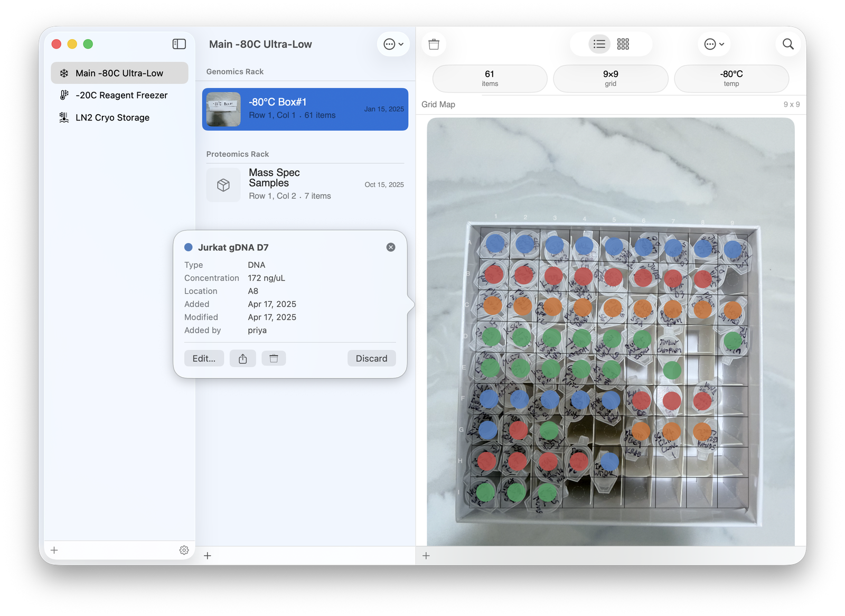Image resolution: width=845 pixels, height=616 pixels.
Task: Add a new freezer with sidebar plus
Action: coord(54,550)
